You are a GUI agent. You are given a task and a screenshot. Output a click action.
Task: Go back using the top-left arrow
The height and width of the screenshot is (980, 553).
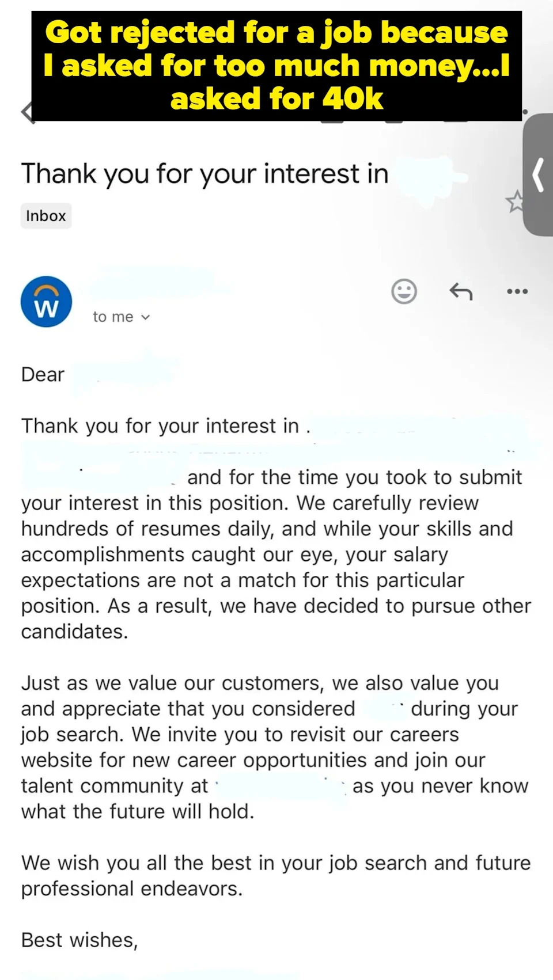pyautogui.click(x=26, y=112)
